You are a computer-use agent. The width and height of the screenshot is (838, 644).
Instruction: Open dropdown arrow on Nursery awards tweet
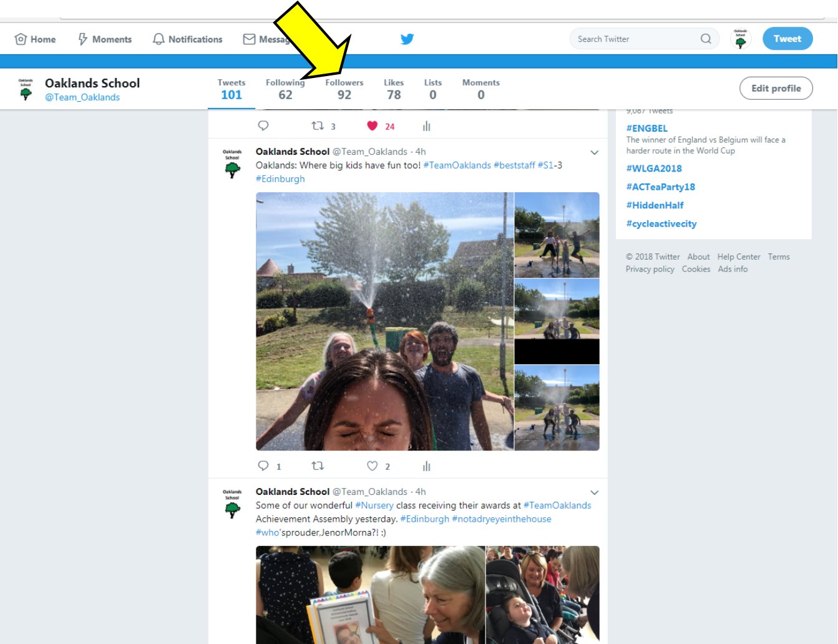[x=594, y=492]
